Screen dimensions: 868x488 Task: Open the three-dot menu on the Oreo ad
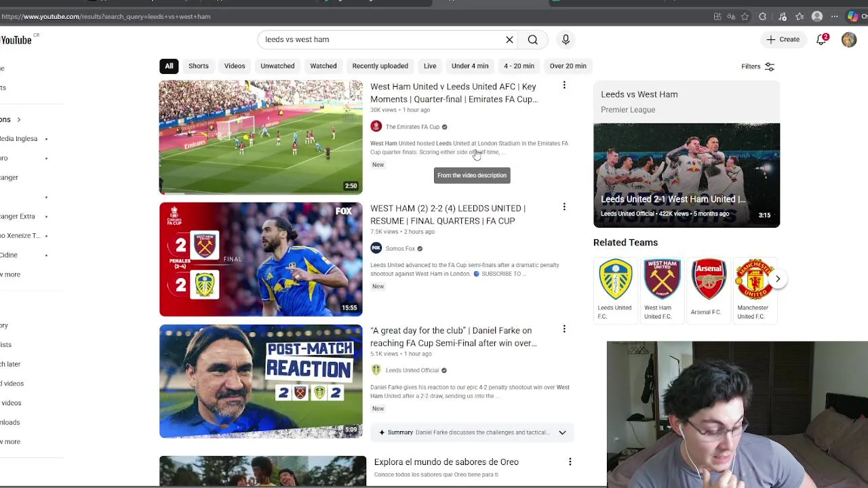click(570, 462)
